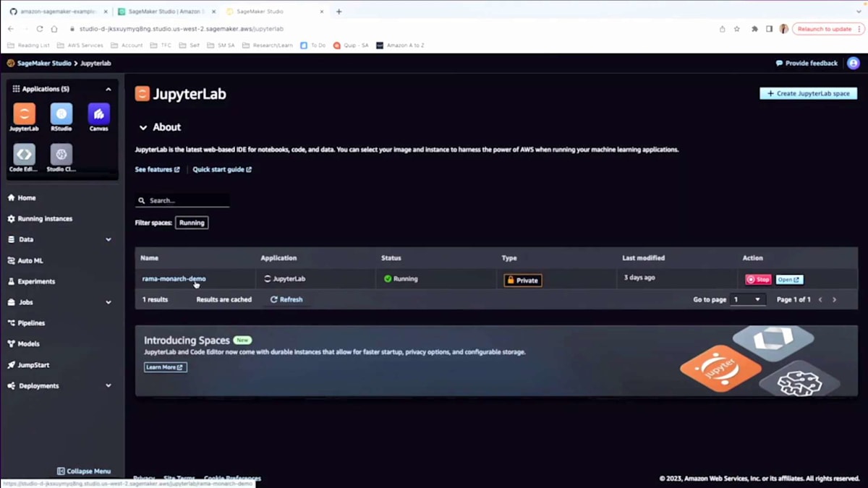Focus the spaces Search field
The height and width of the screenshot is (488, 868).
[x=182, y=200]
